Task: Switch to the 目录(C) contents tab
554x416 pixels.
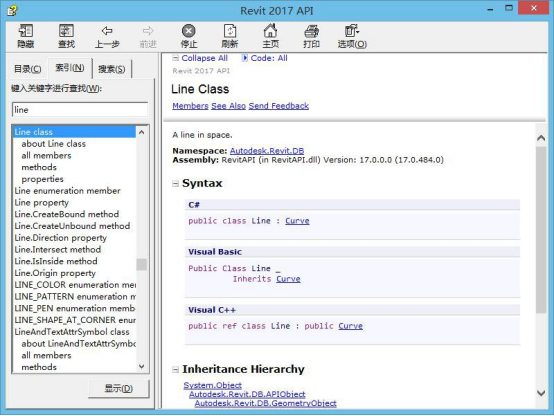Action: [28, 69]
